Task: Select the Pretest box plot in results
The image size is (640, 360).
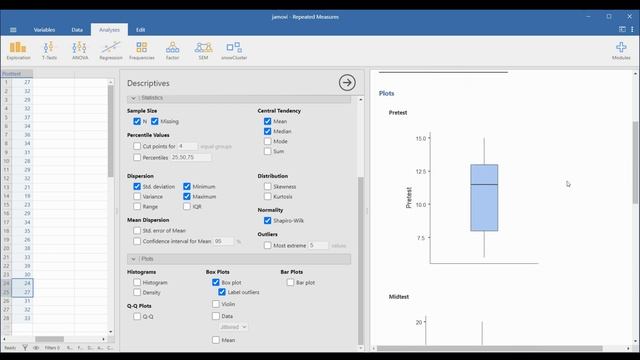Action: pyautogui.click(x=484, y=198)
